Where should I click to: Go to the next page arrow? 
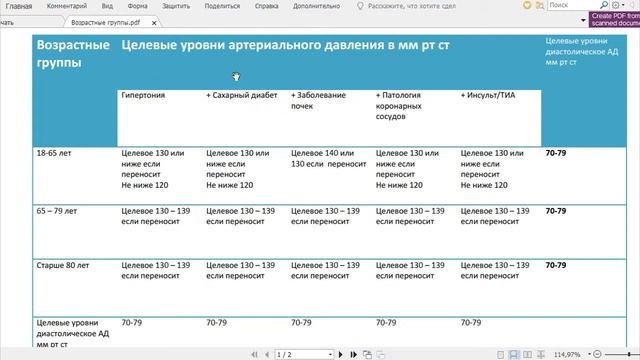point(340,354)
